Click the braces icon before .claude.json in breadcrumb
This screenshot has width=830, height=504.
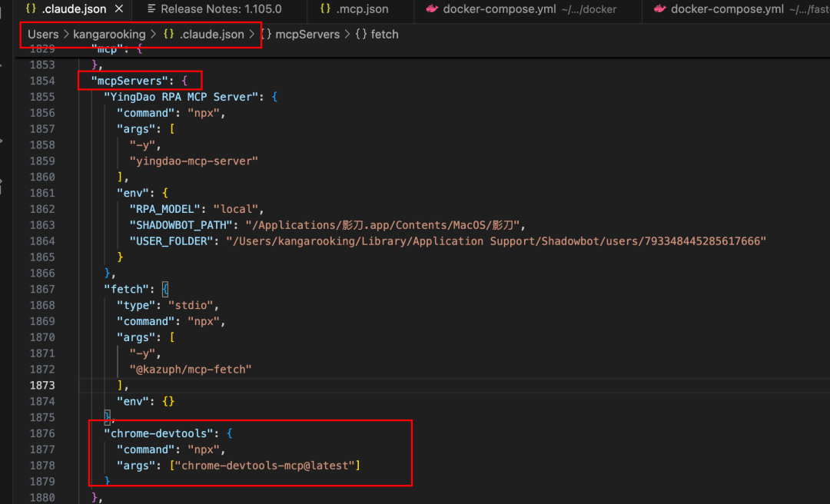pos(168,34)
